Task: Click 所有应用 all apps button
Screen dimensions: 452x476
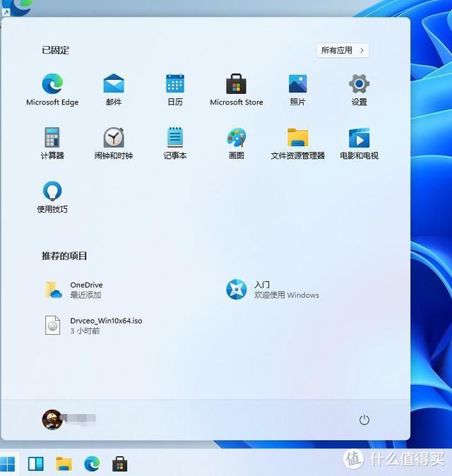Action: coord(343,50)
